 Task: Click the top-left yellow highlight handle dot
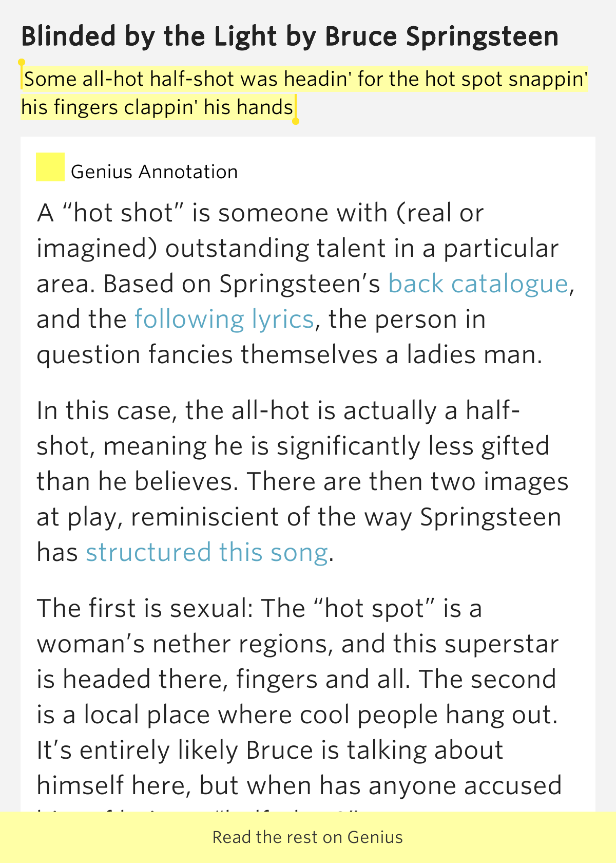22,63
